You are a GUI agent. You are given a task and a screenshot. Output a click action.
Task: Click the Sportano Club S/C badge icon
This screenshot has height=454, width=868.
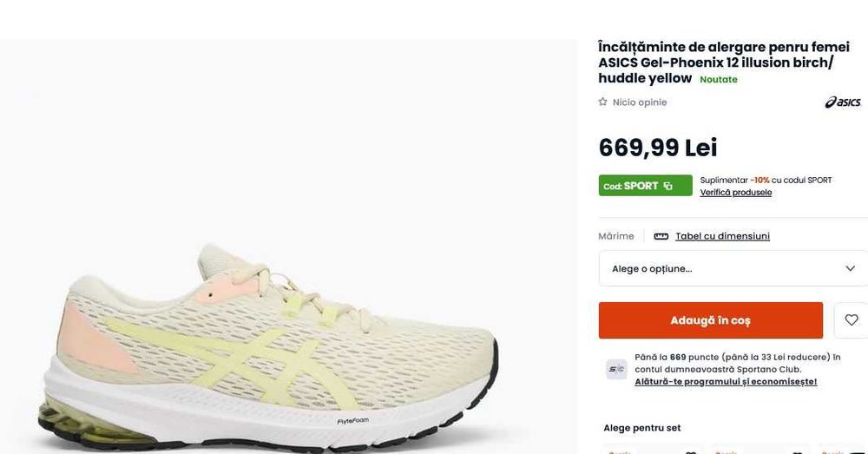pyautogui.click(x=616, y=369)
